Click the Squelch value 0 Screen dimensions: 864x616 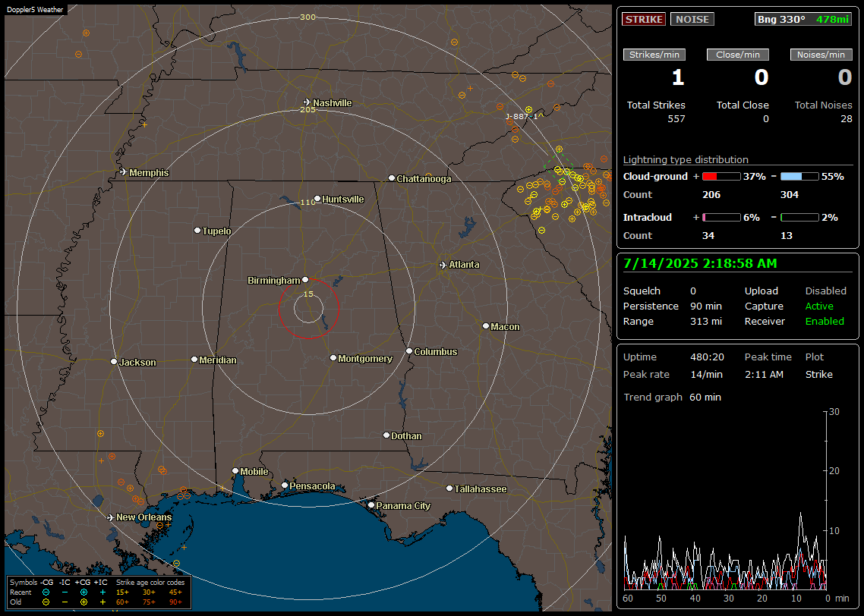pyautogui.click(x=693, y=291)
